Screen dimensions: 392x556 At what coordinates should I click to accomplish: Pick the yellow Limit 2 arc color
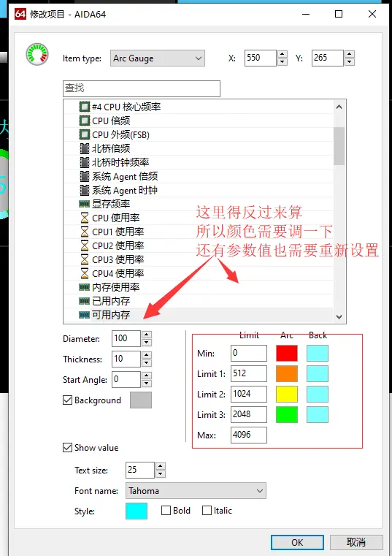point(287,395)
